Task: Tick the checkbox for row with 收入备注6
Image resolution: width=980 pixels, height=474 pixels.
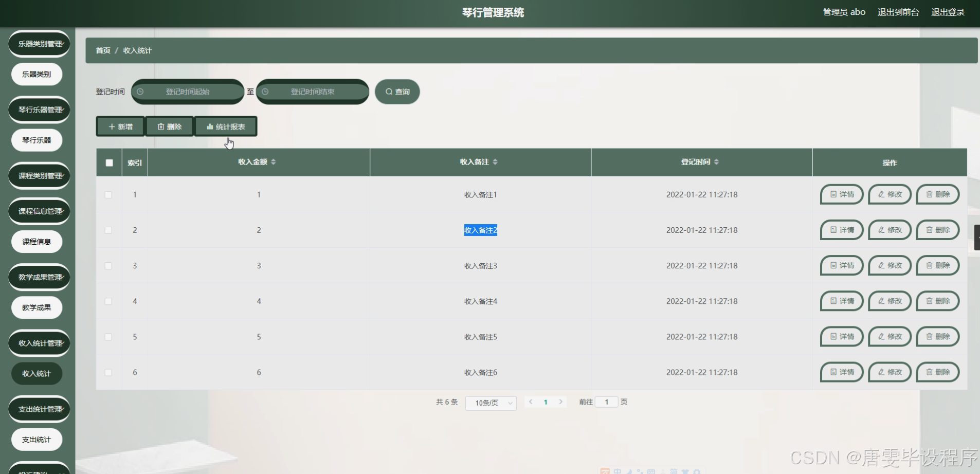Action: click(x=108, y=372)
